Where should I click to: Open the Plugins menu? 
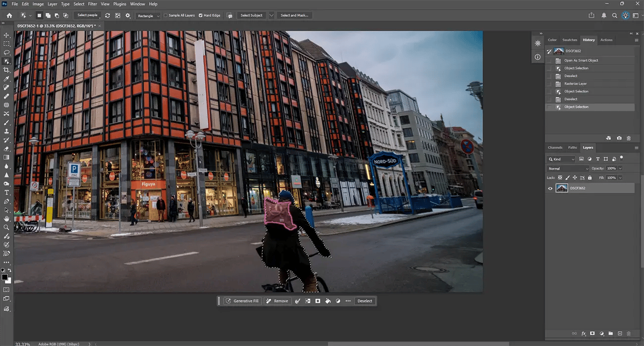pyautogui.click(x=120, y=4)
